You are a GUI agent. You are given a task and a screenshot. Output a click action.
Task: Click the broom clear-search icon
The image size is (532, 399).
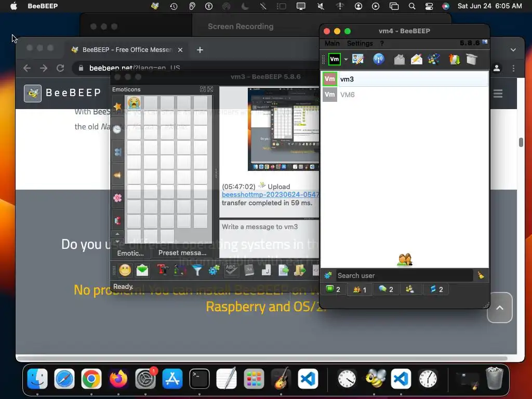[481, 275]
